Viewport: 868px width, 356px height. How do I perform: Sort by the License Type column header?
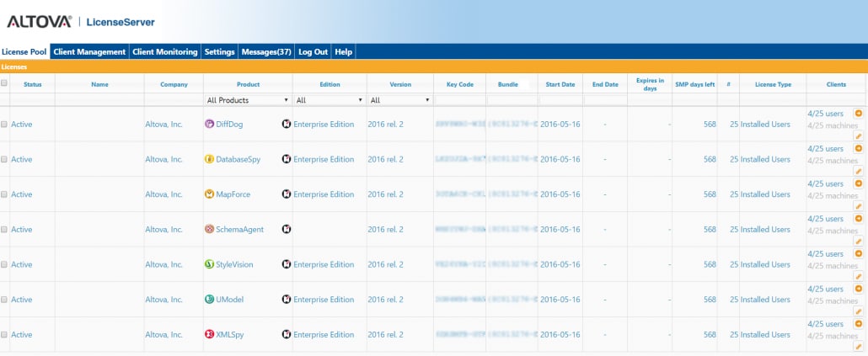coord(773,84)
